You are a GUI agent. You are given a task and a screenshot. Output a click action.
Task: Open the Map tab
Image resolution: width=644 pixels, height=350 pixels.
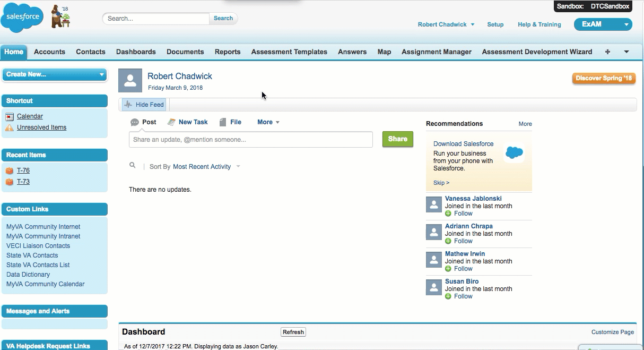[x=384, y=52]
